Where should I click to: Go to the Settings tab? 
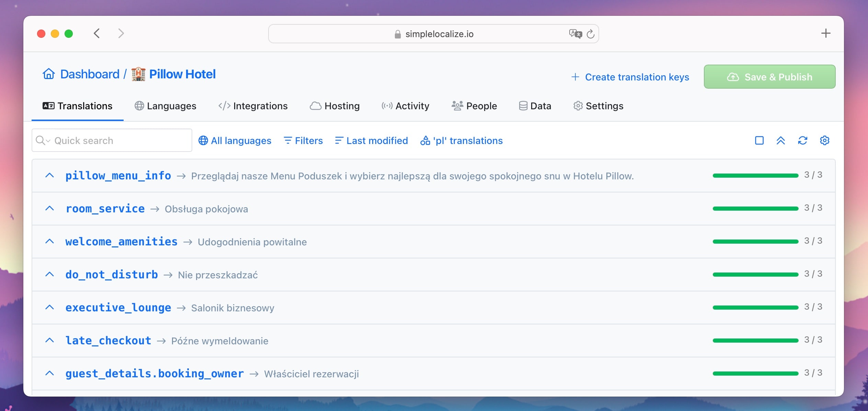pyautogui.click(x=598, y=106)
